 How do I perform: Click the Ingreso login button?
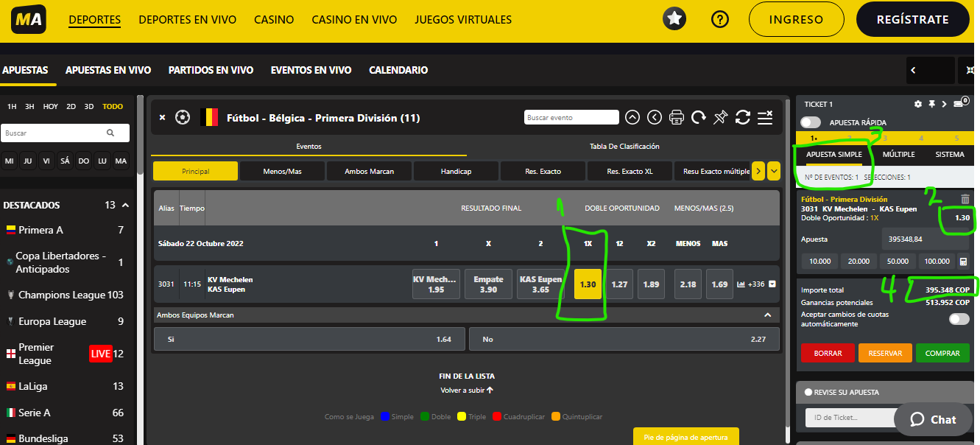(796, 20)
